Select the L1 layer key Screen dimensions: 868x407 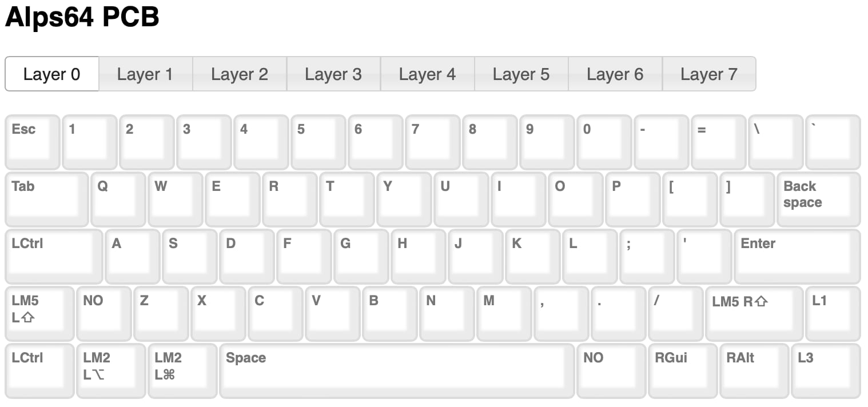coord(833,313)
